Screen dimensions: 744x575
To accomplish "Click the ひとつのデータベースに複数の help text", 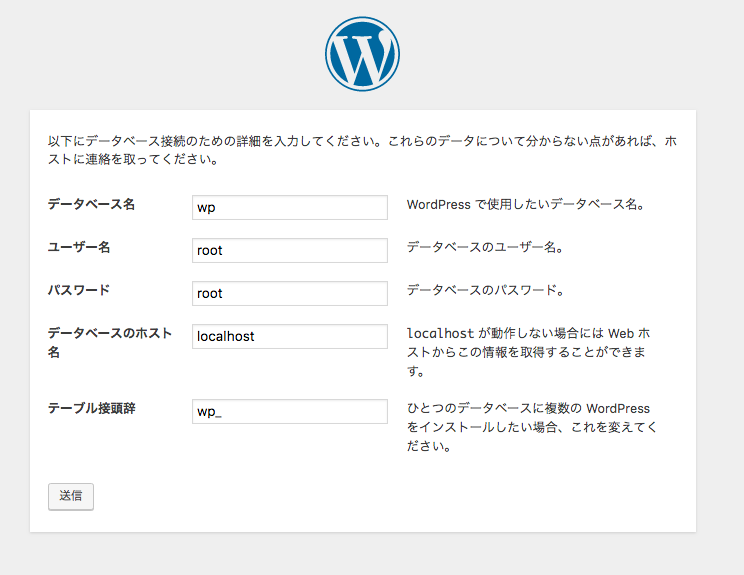I will point(532,427).
